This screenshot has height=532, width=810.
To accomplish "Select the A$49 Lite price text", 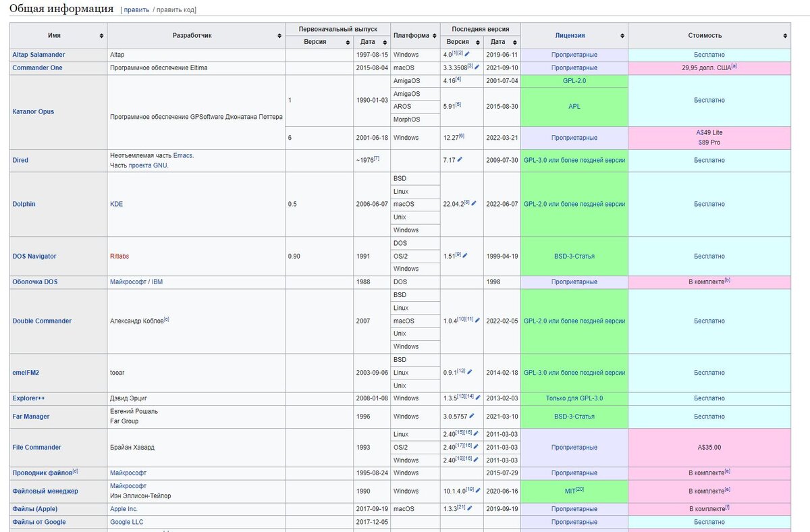I will 709,132.
